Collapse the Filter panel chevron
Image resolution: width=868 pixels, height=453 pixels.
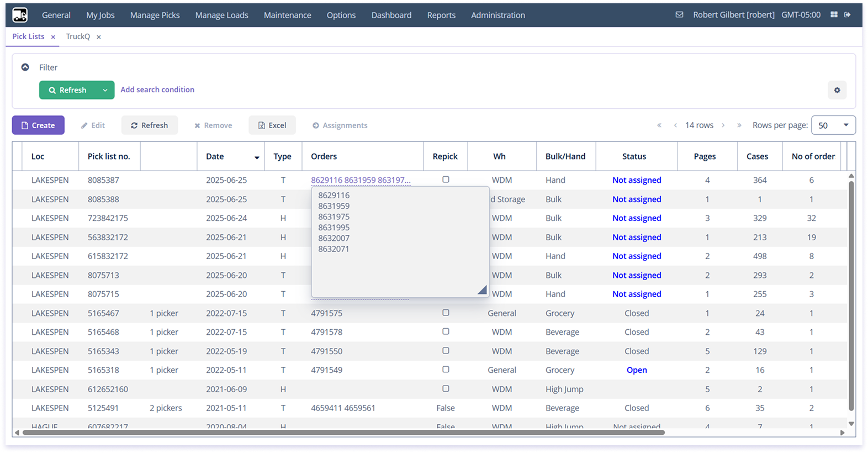(x=25, y=67)
